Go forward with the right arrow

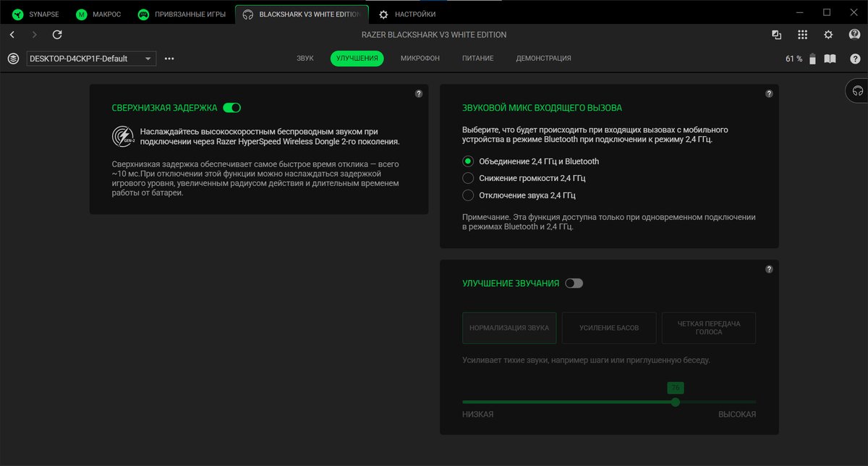[x=35, y=35]
